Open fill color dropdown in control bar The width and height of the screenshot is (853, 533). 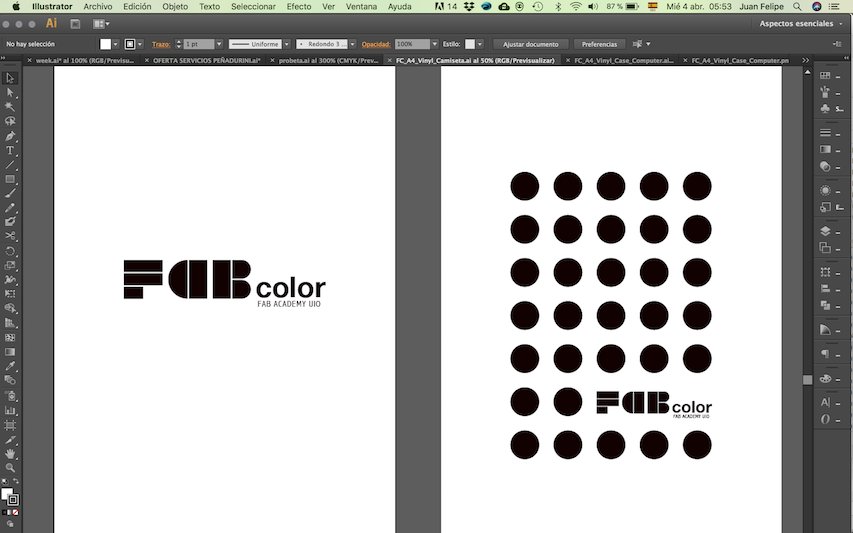tap(115, 44)
